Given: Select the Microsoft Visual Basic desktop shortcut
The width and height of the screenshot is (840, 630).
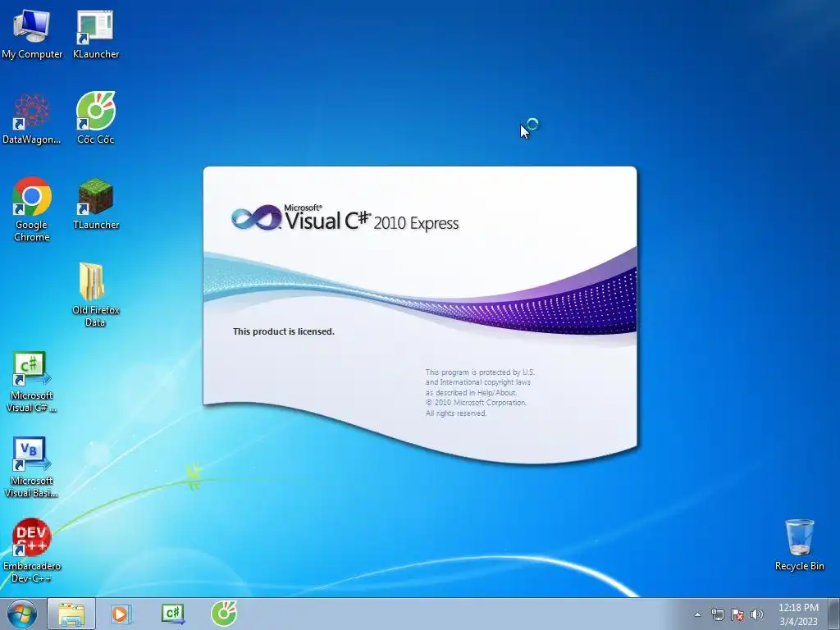Looking at the screenshot, I should (32, 467).
